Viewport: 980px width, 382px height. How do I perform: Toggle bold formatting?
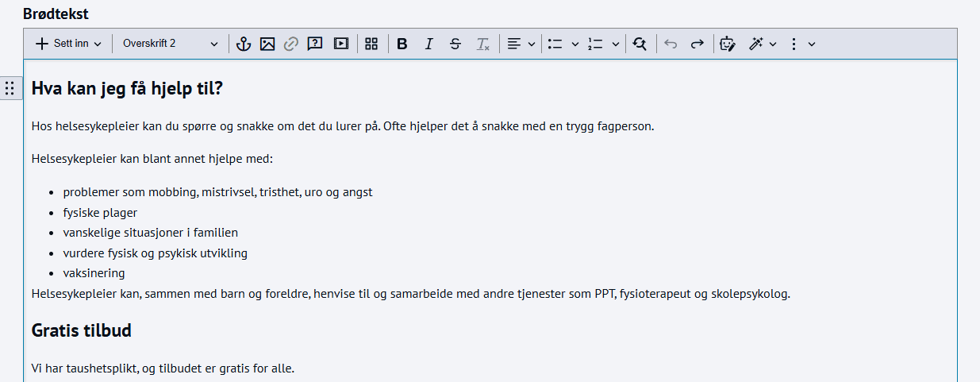tap(402, 44)
